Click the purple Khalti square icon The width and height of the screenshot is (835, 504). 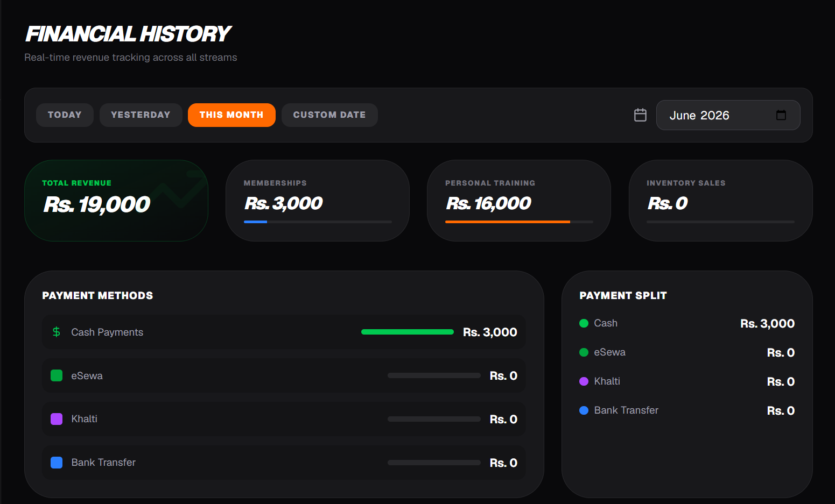click(57, 419)
